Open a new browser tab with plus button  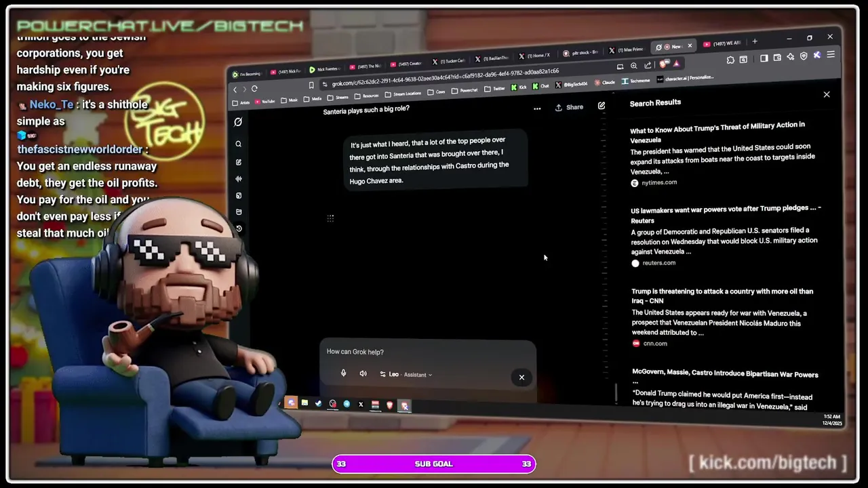coord(754,41)
